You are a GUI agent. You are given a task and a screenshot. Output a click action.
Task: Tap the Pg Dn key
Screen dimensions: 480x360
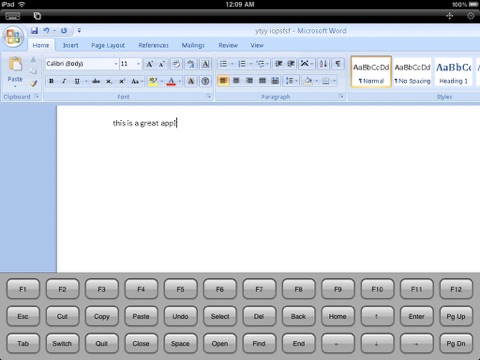456,343
